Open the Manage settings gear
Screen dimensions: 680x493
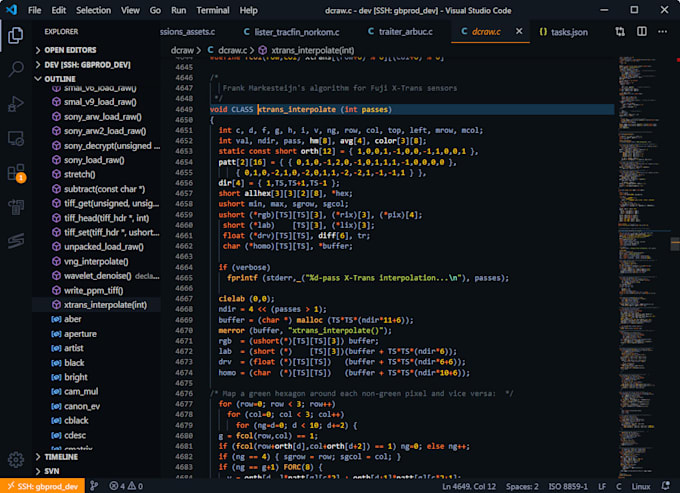16,460
